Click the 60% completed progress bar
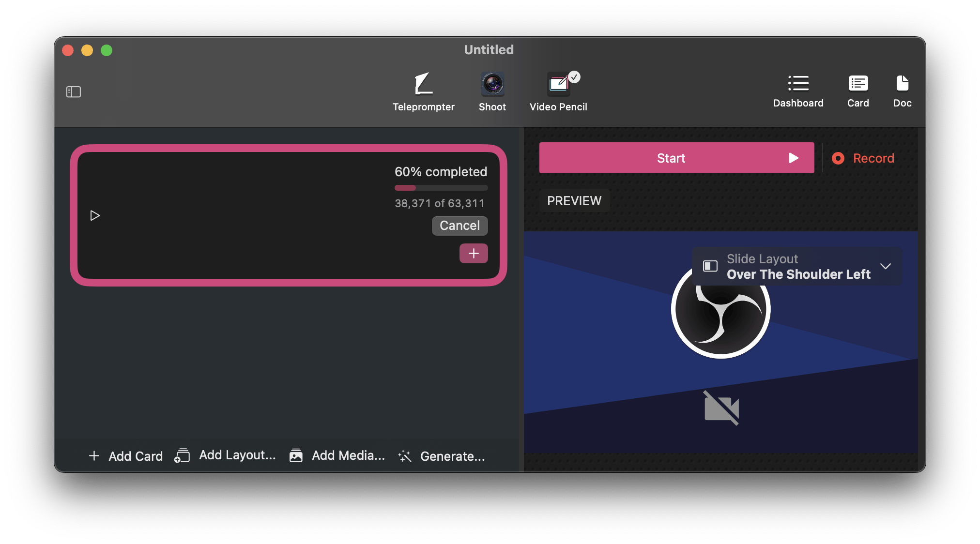The image size is (980, 544). pos(441,188)
